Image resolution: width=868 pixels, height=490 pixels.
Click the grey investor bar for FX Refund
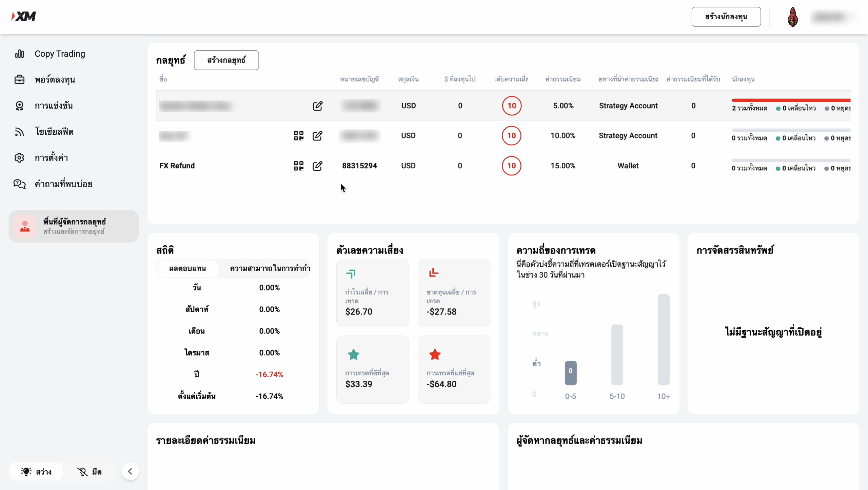(791, 160)
